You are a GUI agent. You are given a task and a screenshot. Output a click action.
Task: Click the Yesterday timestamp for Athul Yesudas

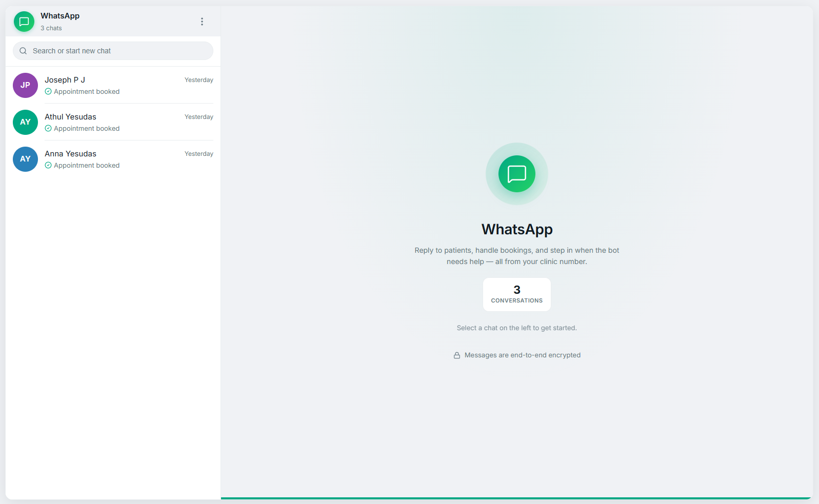(x=199, y=117)
